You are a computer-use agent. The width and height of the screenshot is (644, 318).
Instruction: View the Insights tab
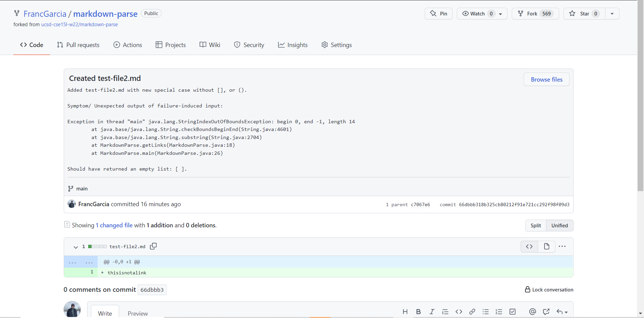coord(293,45)
